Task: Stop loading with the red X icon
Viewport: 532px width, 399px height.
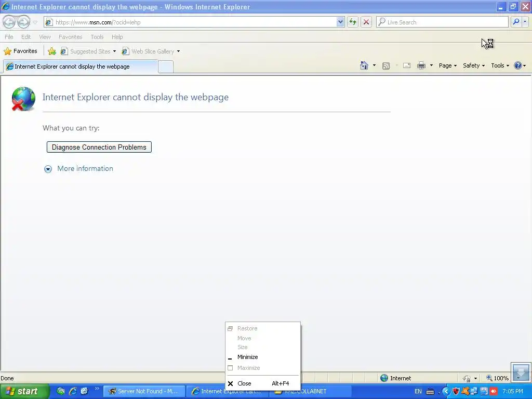Action: pyautogui.click(x=366, y=22)
